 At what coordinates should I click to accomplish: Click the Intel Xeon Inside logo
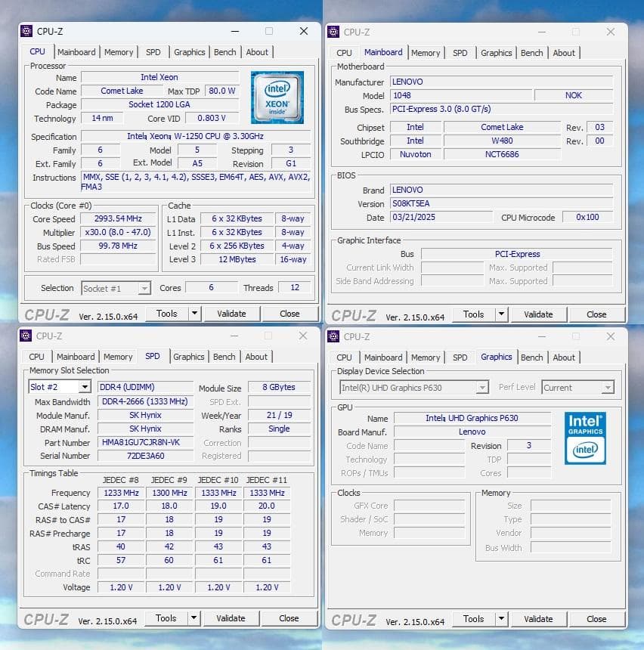(277, 97)
